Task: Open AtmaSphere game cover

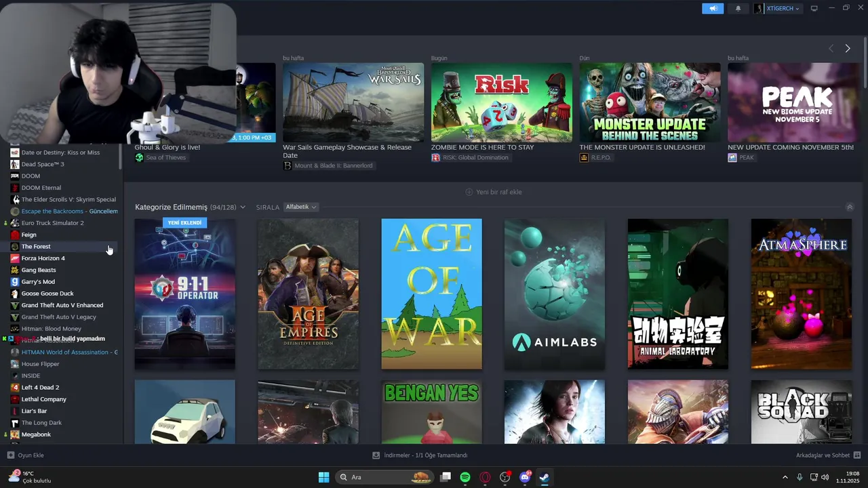Action: point(802,294)
